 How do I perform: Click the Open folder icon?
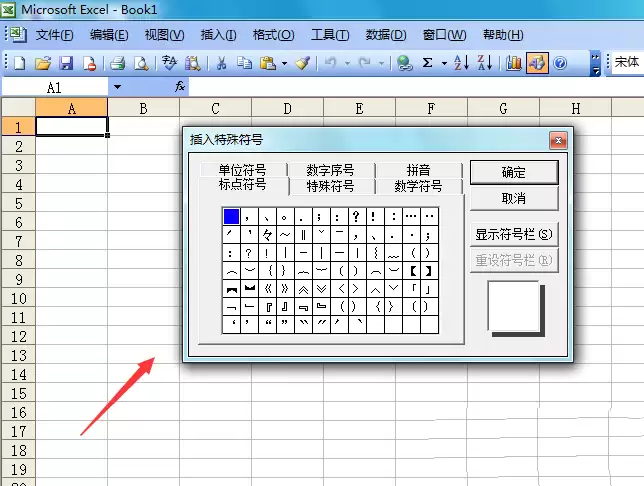(x=43, y=63)
